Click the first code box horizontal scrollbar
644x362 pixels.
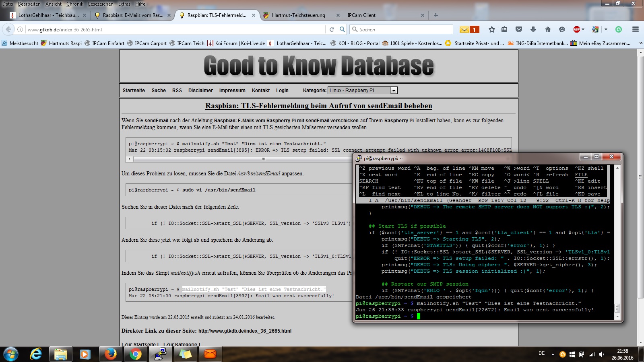point(242,159)
